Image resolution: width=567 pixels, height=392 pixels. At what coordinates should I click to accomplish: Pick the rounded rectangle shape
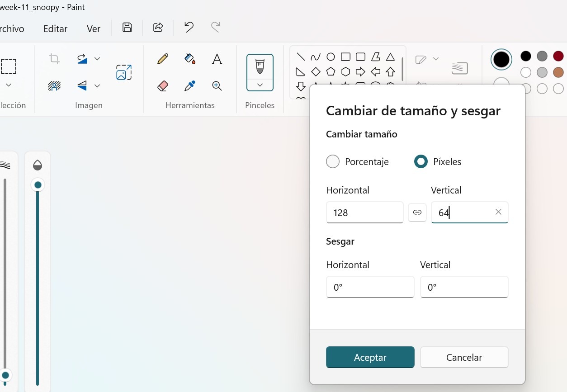[360, 57]
